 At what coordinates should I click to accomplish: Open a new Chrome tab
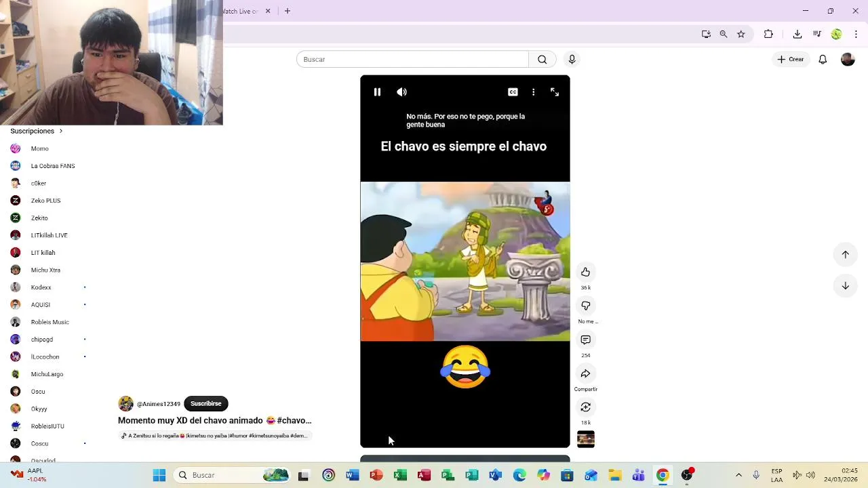(x=288, y=11)
